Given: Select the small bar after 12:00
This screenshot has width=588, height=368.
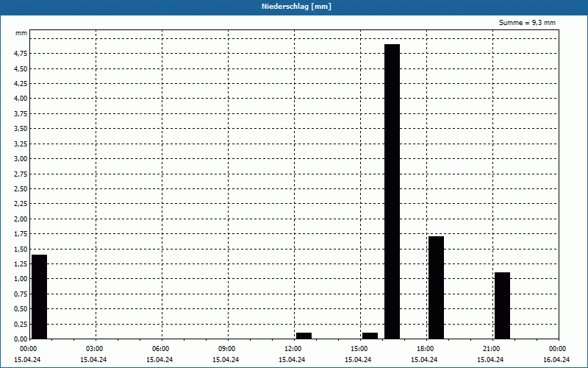Looking at the screenshot, I should coord(304,336).
